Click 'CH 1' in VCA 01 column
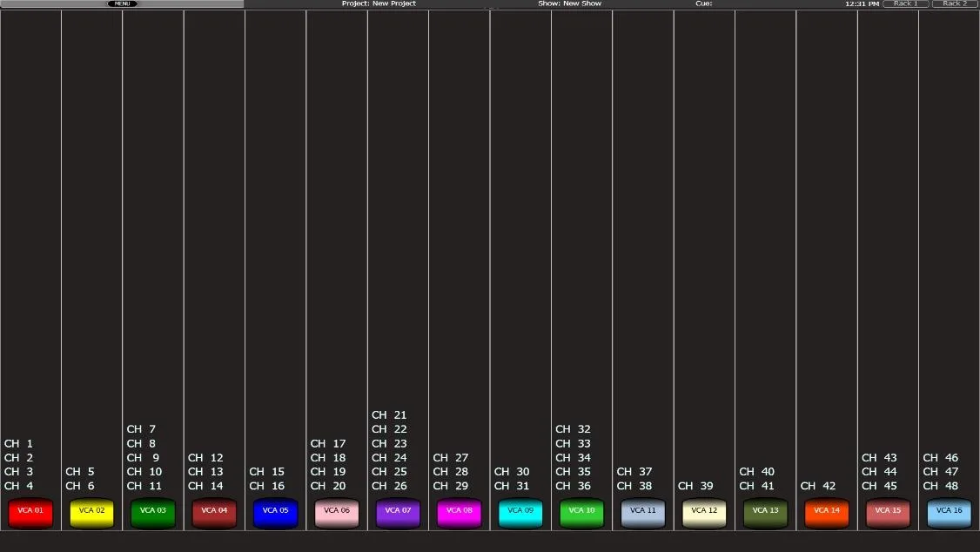This screenshot has width=980, height=552. 19,444
